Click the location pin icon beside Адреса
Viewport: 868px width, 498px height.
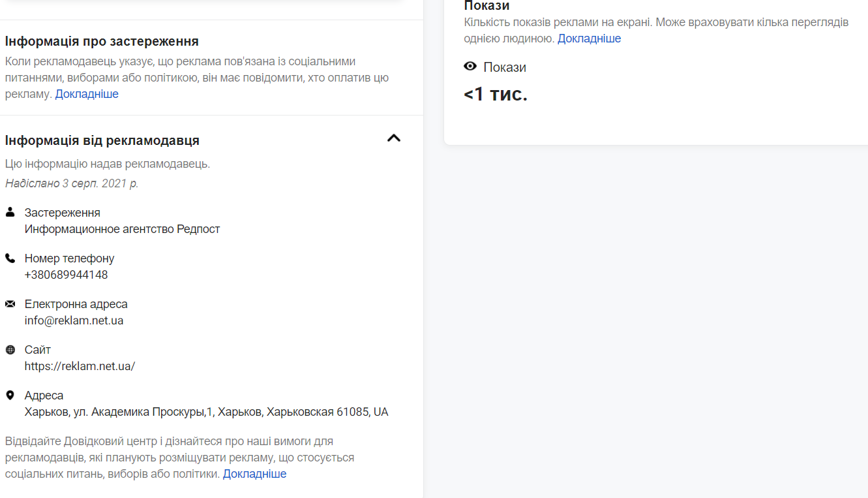(x=10, y=395)
